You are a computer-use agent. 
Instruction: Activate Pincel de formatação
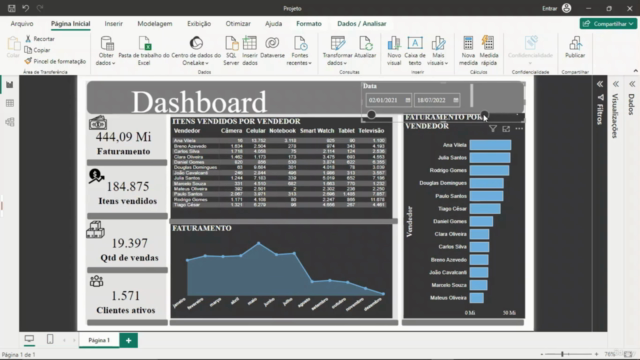(x=55, y=61)
